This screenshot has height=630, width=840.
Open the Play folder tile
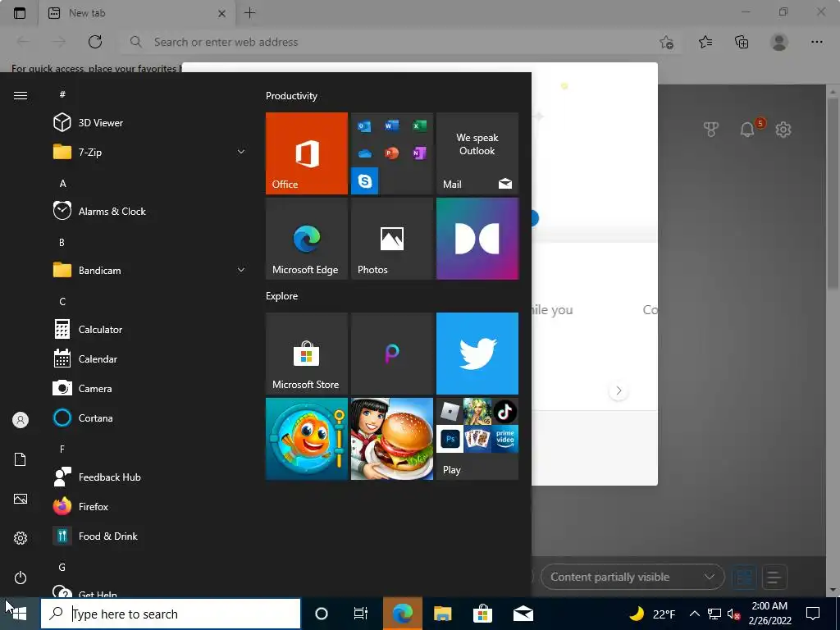coord(477,439)
